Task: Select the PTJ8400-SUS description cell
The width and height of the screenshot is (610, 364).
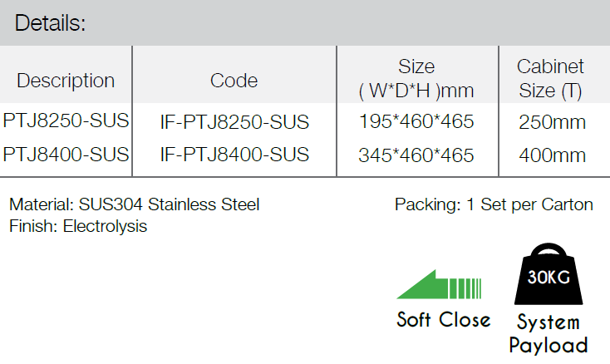Action: click(66, 155)
